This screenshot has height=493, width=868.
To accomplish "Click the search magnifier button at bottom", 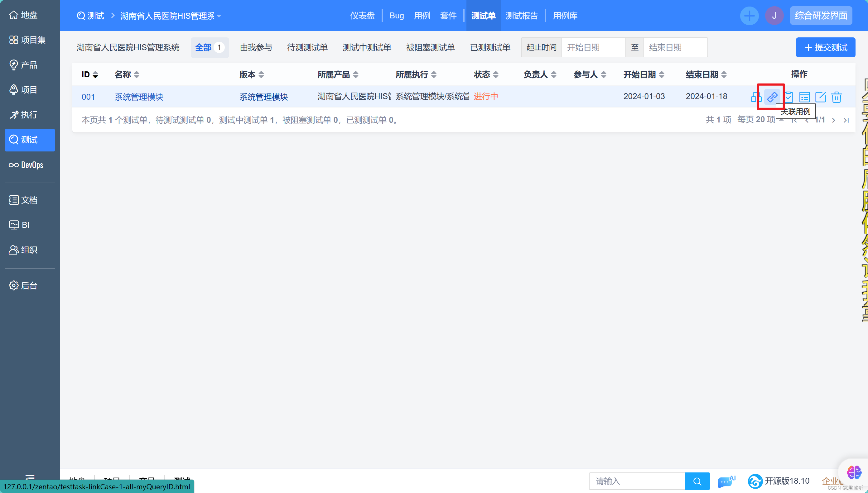I will 697,481.
